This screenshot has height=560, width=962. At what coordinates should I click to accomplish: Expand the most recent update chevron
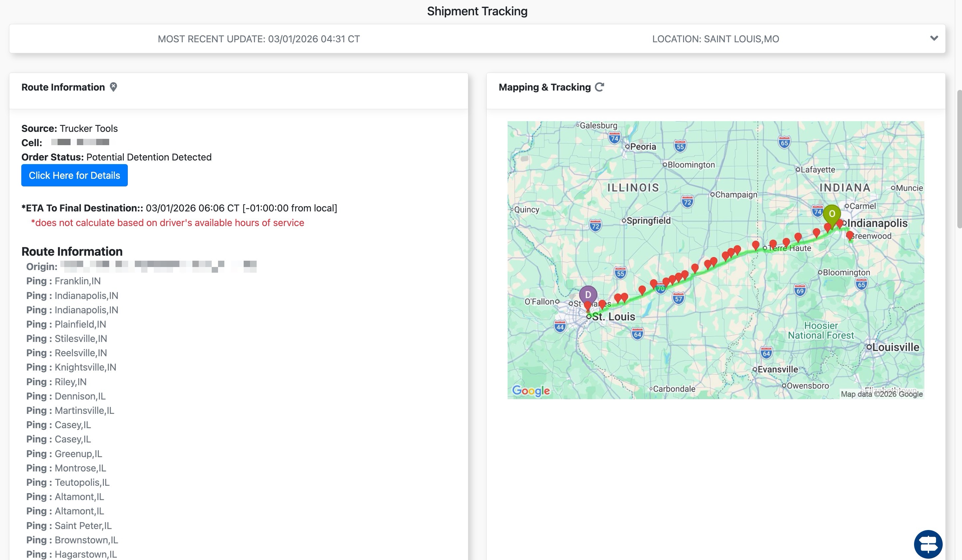pos(934,38)
